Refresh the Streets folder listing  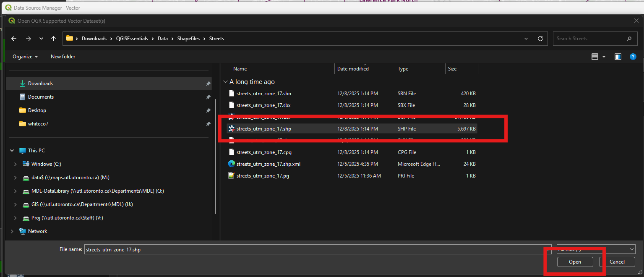tap(540, 39)
